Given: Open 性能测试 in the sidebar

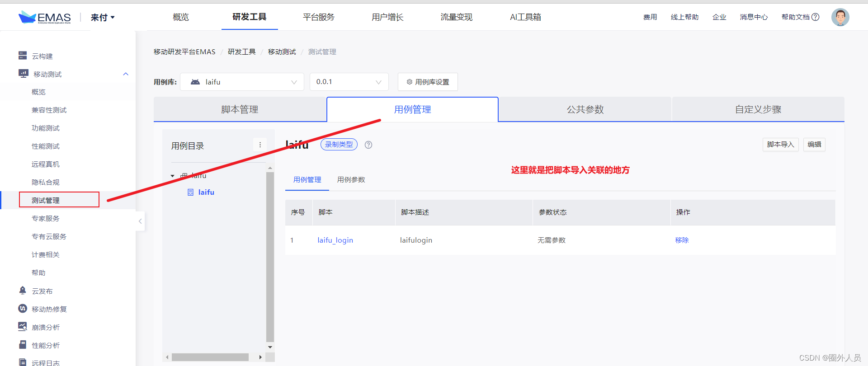Looking at the screenshot, I should [x=45, y=146].
